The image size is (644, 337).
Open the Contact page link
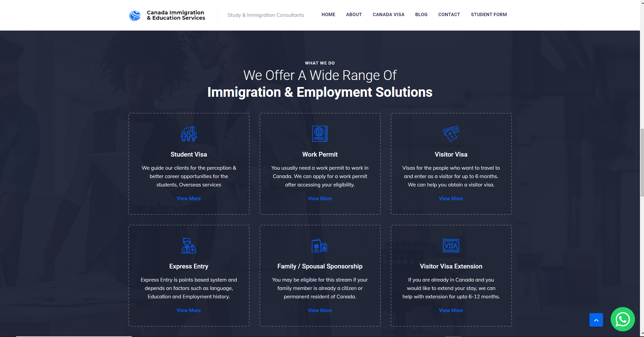point(449,14)
